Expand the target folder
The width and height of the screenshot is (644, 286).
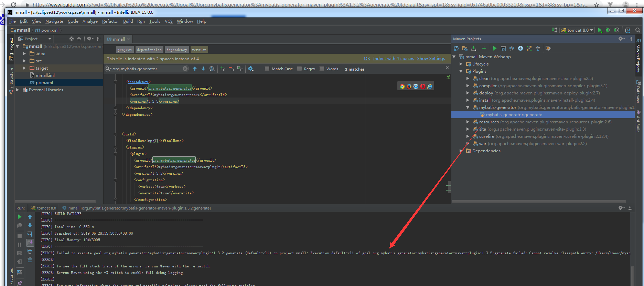[24, 68]
